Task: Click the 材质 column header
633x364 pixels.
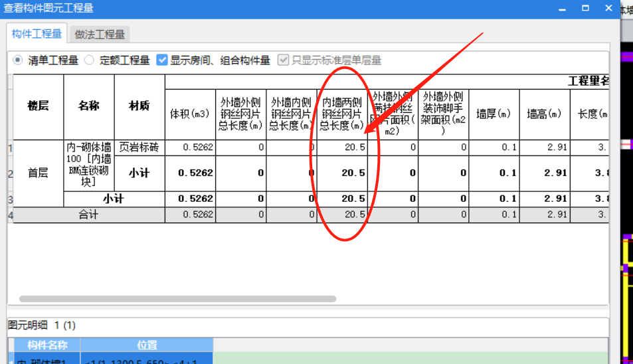Action: coord(139,106)
